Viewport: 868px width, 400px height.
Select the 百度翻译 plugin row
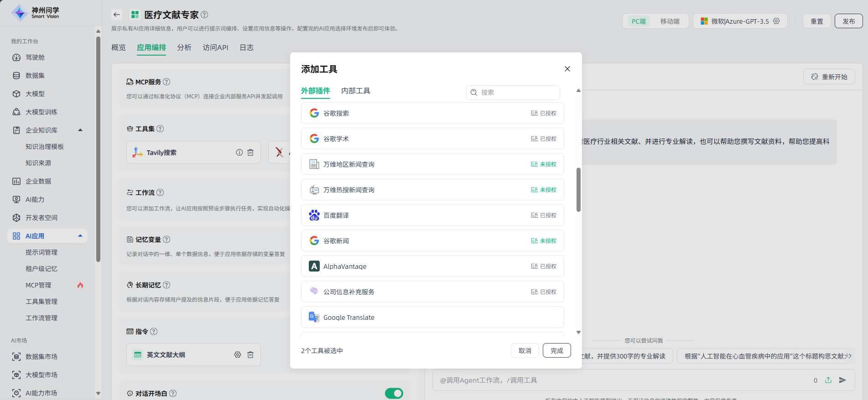(432, 215)
